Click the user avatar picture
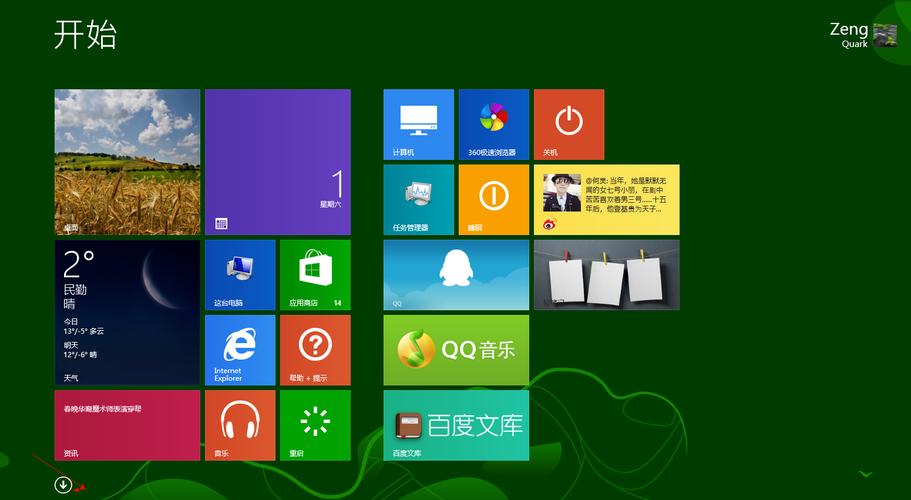 pyautogui.click(x=885, y=35)
